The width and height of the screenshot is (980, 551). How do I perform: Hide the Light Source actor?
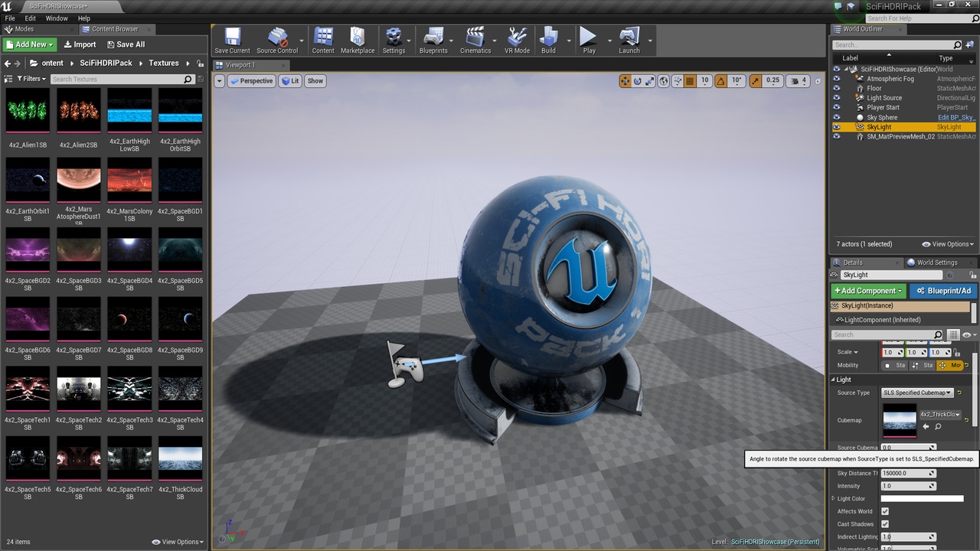click(836, 98)
